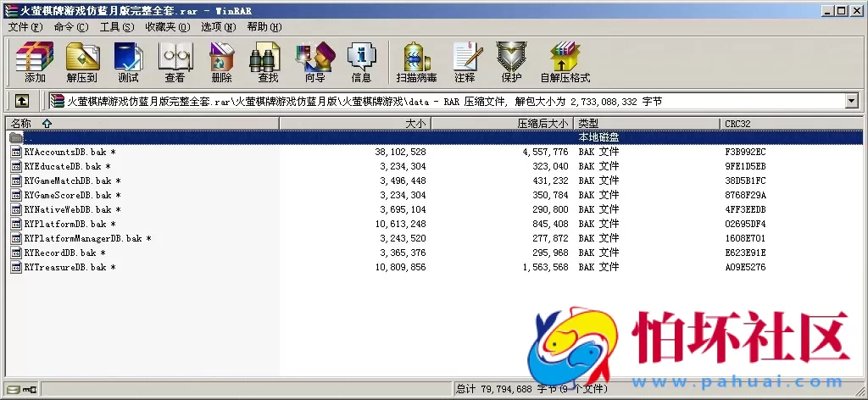Open the 收藏夹(O) menu
The width and height of the screenshot is (868, 400).
[x=168, y=26]
